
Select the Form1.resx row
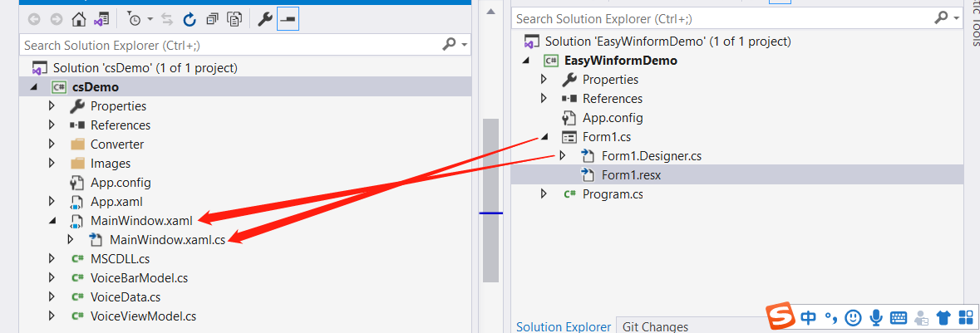736,175
